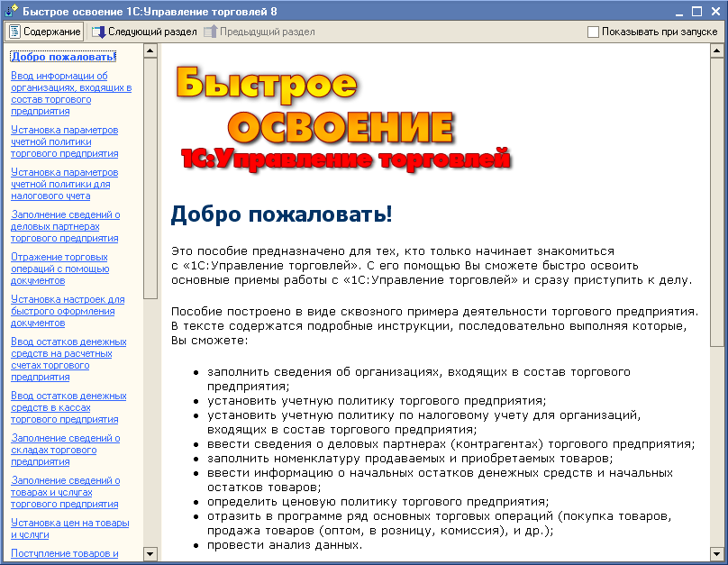Click bullet 'установить учетную политику торгового предприятия;'
Image resolution: width=728 pixels, height=565 pixels.
click(x=377, y=401)
